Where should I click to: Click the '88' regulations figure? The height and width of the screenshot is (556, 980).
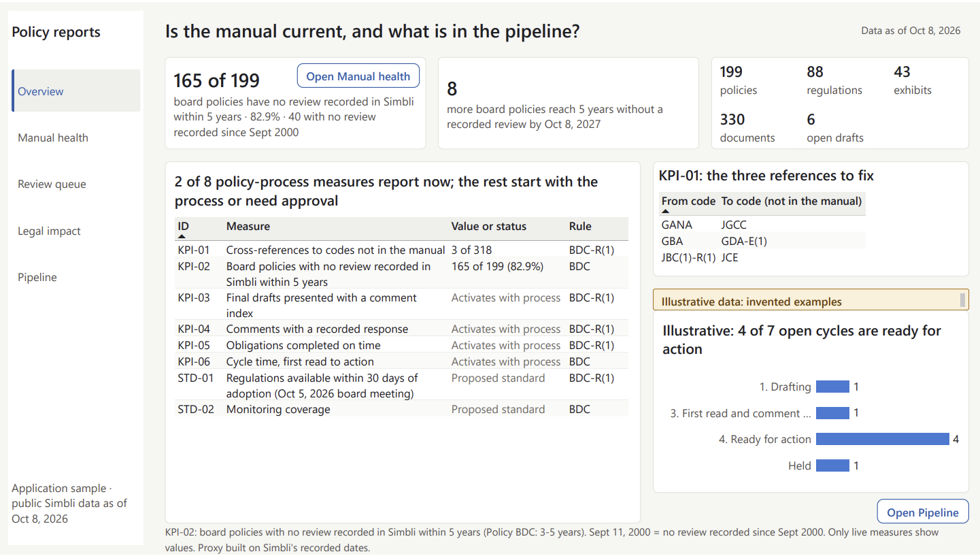pos(815,71)
